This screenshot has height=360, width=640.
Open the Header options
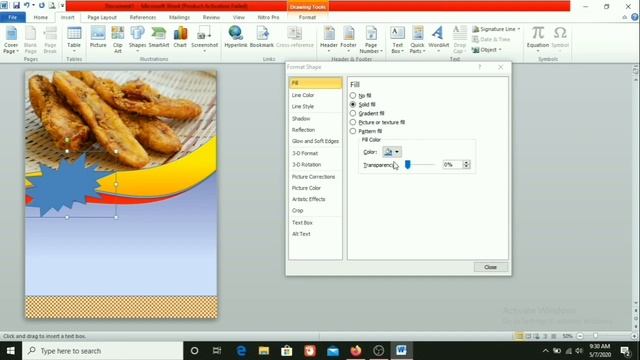click(329, 39)
